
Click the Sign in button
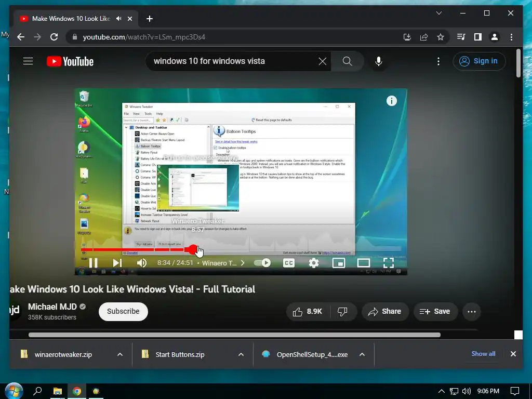[x=479, y=61]
